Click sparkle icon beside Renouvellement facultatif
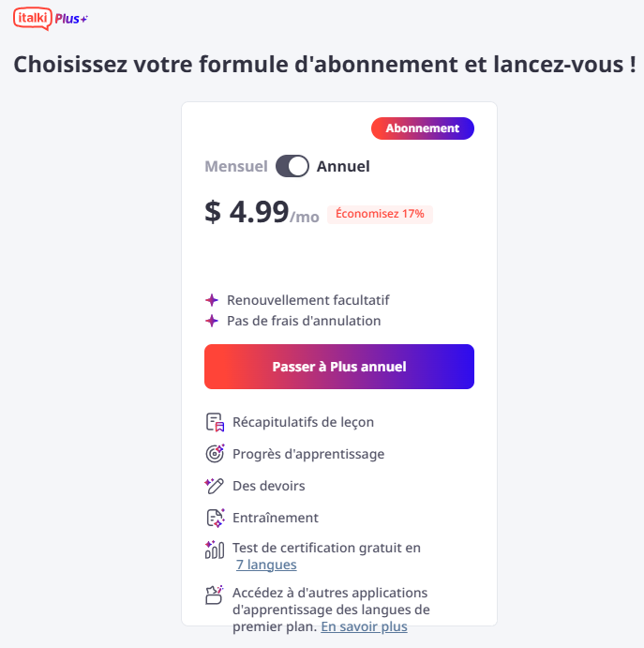 point(212,300)
